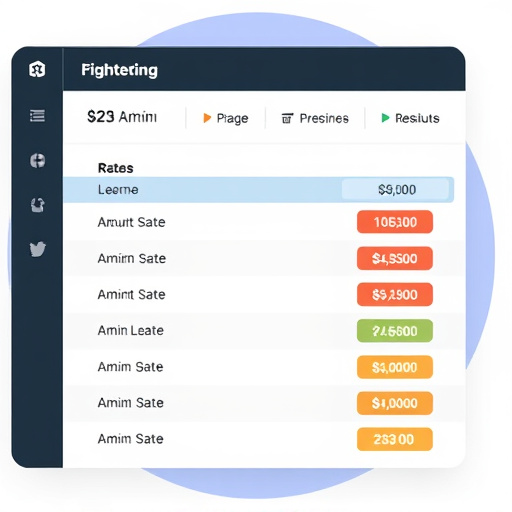Select the Amin Leate row label
This screenshot has width=512, height=512.
[131, 331]
